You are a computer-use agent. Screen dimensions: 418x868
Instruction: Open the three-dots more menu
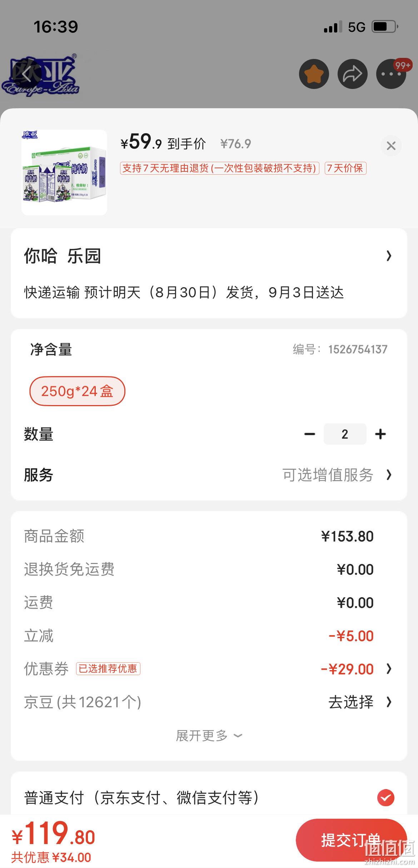coord(391,74)
